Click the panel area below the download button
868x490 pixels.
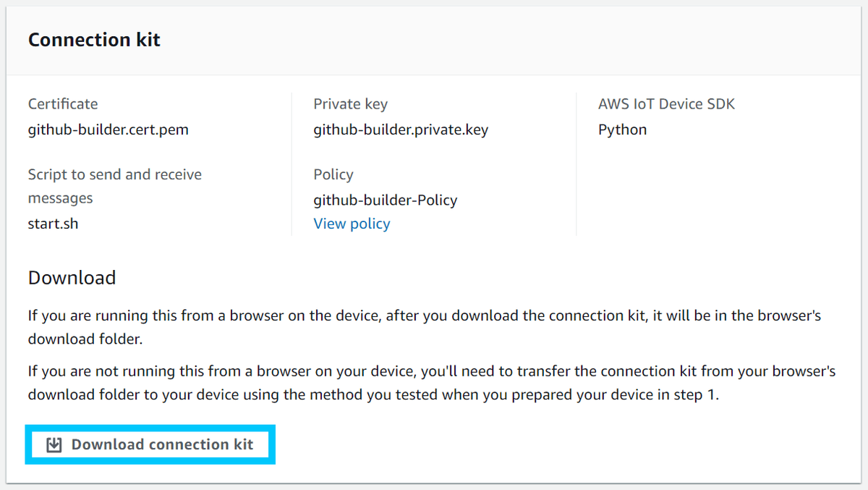434,474
